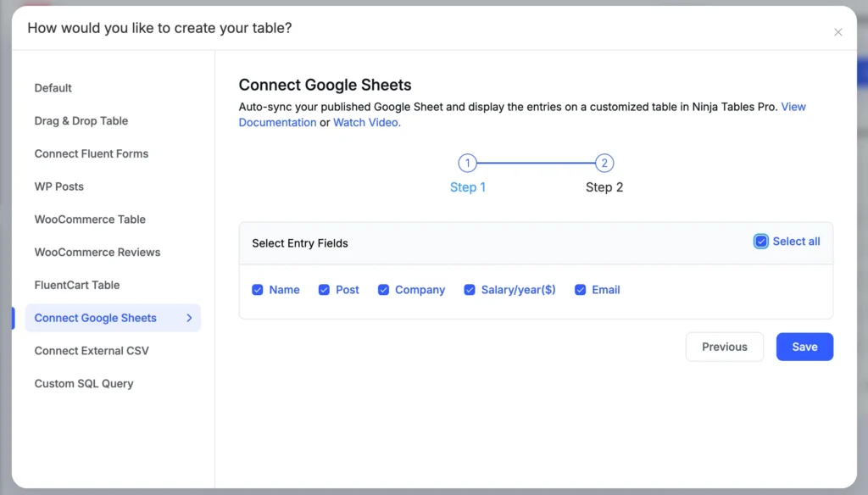Select WooCommerce Table source

click(x=89, y=219)
